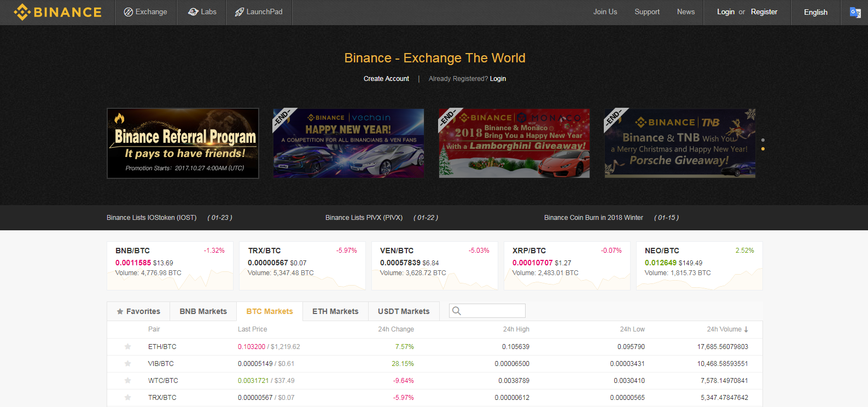This screenshot has width=868, height=407.
Task: Sort by 24h Change column header
Action: pyautogui.click(x=396, y=329)
